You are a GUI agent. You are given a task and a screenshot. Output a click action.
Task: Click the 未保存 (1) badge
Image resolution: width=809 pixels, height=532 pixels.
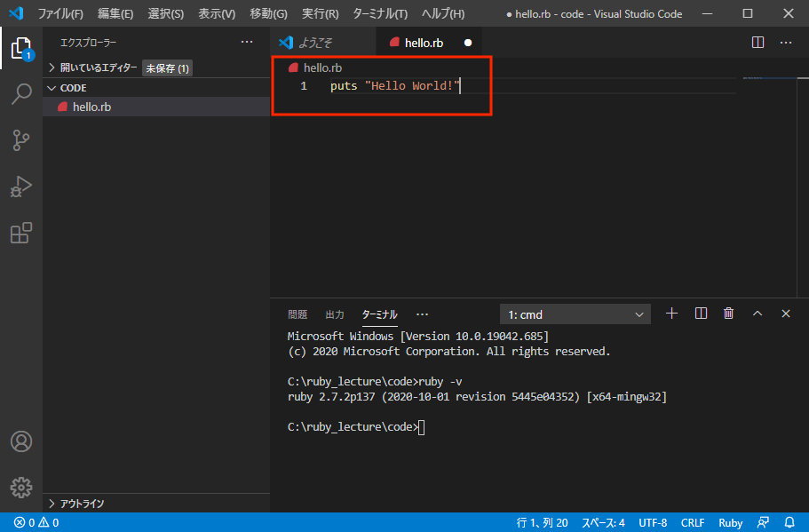point(167,68)
